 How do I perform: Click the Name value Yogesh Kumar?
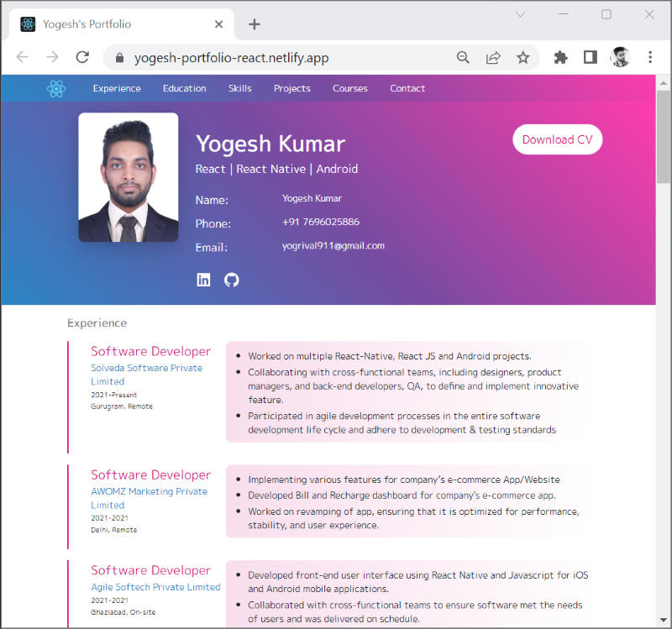[x=312, y=198]
